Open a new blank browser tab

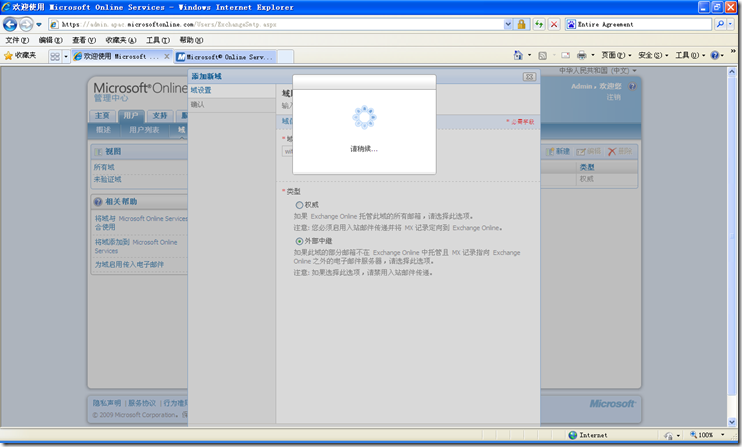click(285, 57)
